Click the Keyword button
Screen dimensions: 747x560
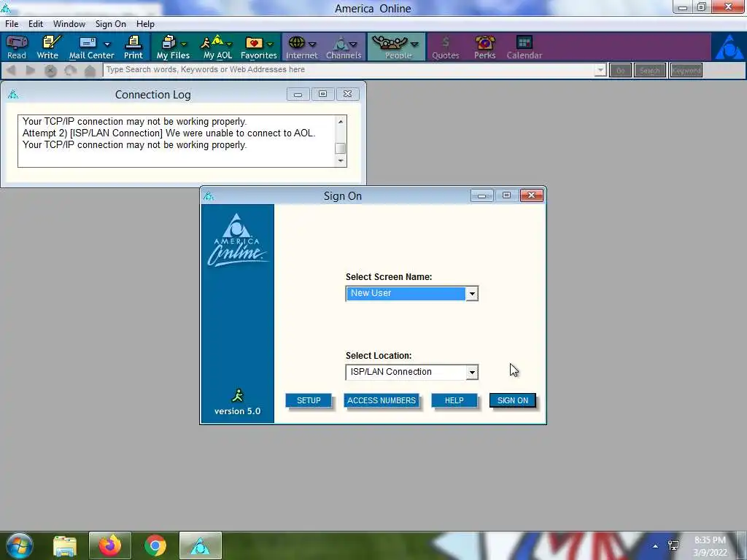tap(686, 71)
